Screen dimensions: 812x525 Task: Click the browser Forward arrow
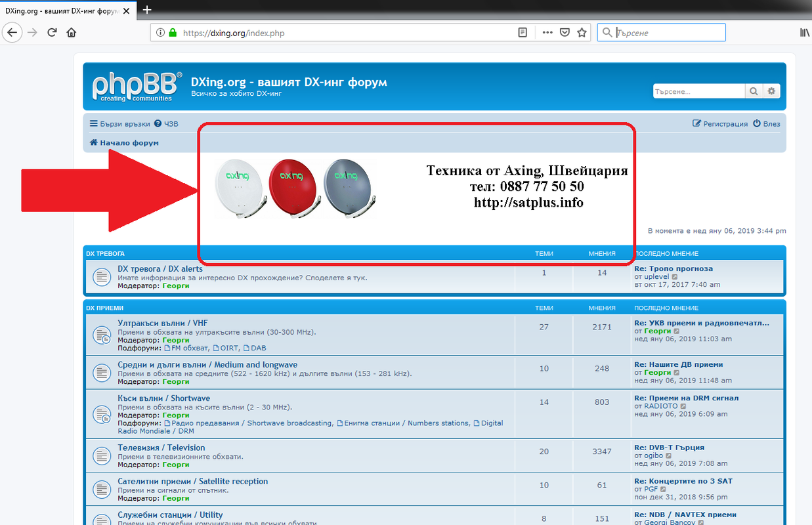point(32,32)
